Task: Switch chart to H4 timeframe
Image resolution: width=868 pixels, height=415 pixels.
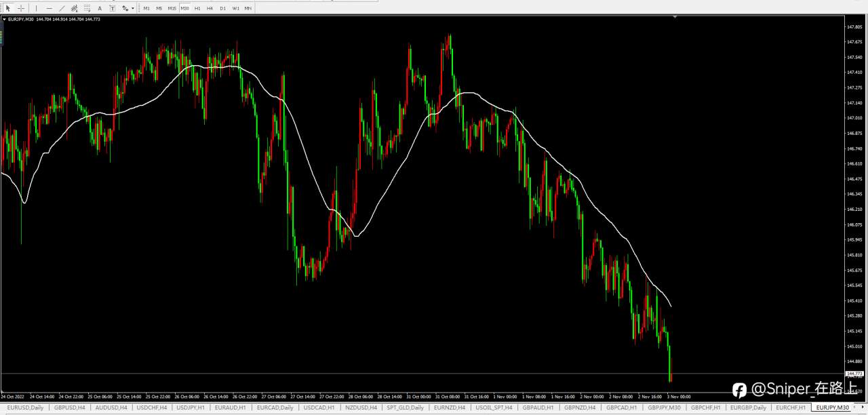Action: pos(210,8)
